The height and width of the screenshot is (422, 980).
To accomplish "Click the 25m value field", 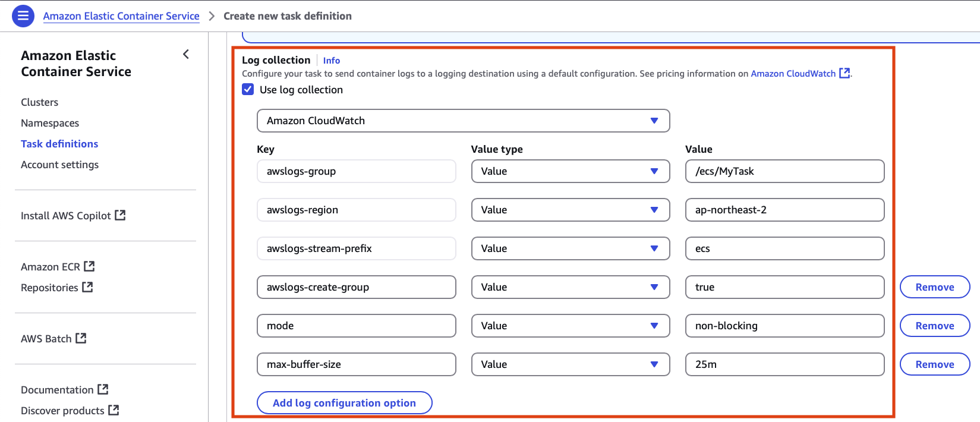I will 785,364.
